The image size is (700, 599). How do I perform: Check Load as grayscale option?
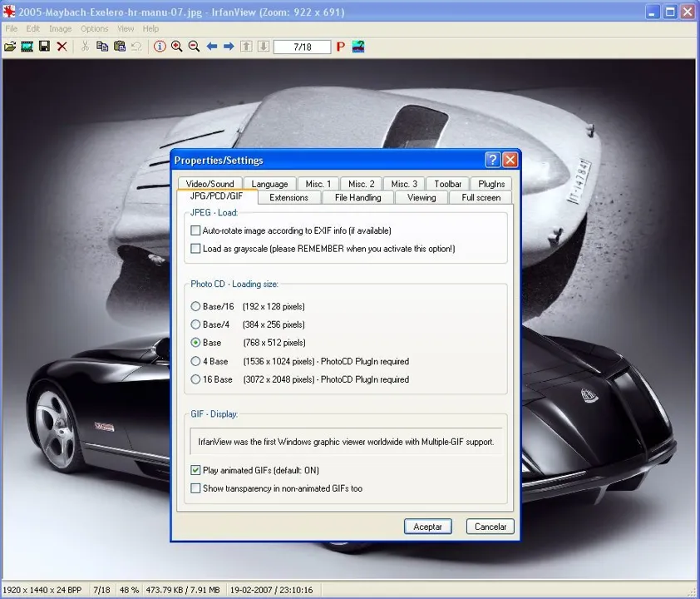click(x=195, y=249)
